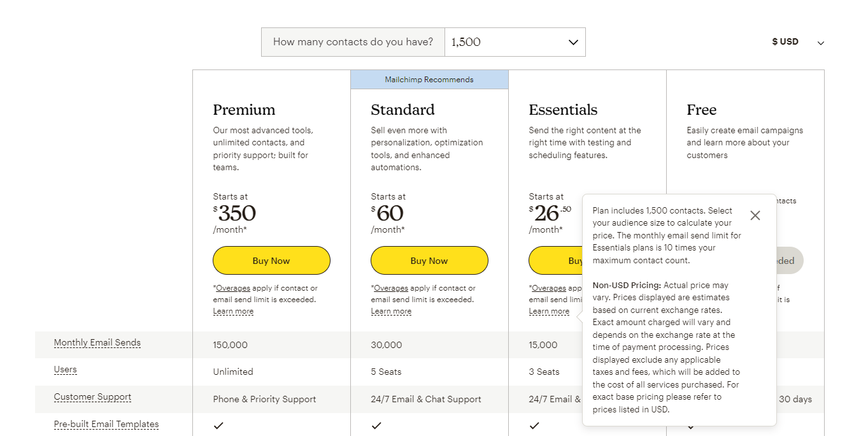Image resolution: width=868 pixels, height=436 pixels.
Task: Click the chevron arrow in contacts dropdown
Action: tap(573, 43)
